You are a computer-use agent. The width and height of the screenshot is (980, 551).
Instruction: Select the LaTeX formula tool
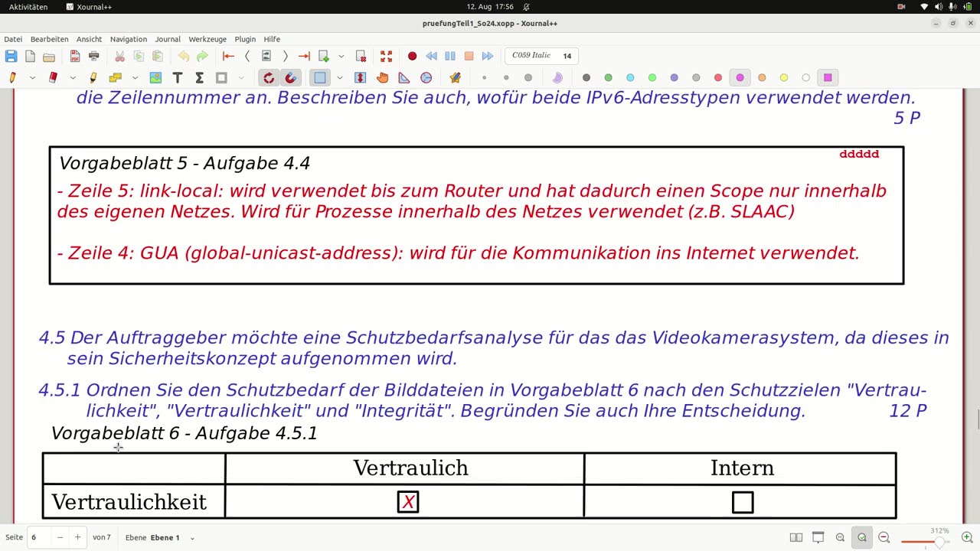coord(199,77)
